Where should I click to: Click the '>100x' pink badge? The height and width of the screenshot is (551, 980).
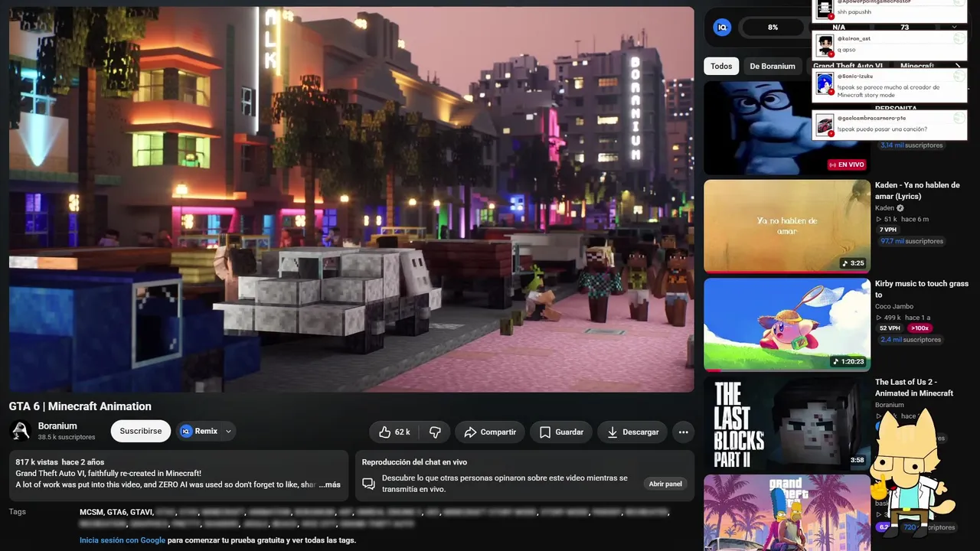(920, 328)
